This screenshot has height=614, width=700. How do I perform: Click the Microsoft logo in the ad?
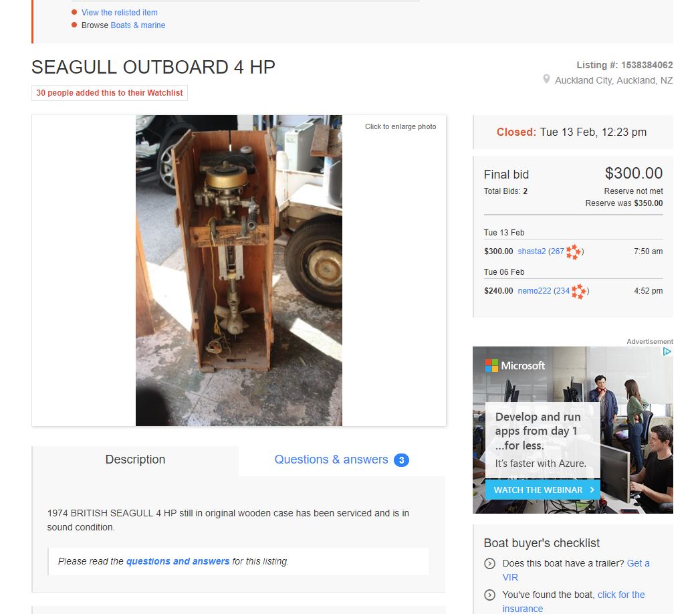point(515,366)
